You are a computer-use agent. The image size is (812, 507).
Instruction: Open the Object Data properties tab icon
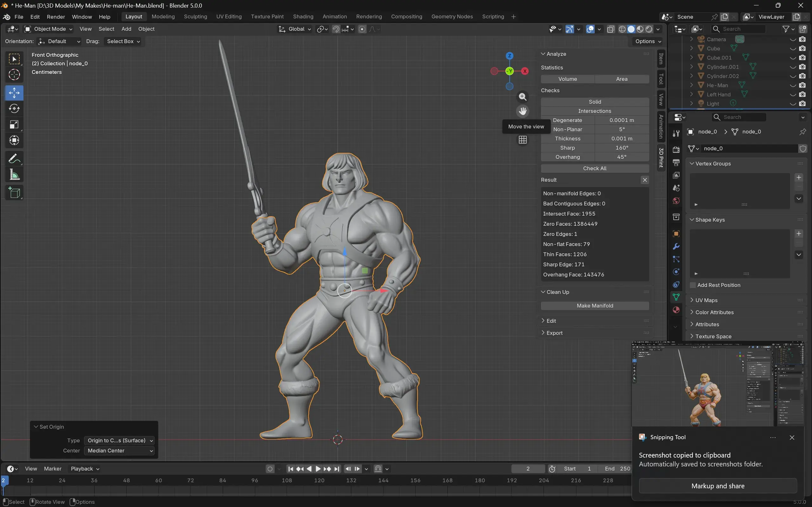[676, 297]
